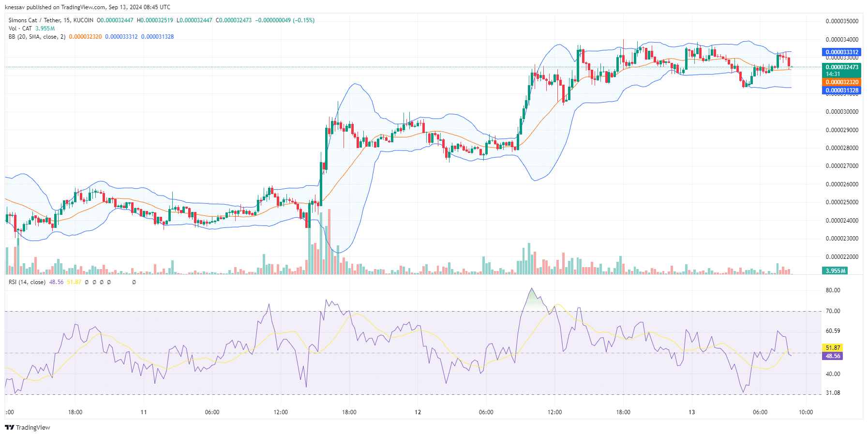Click the blue 0.000033312 upper band price tag
The height and width of the screenshot is (436, 868).
(x=841, y=52)
